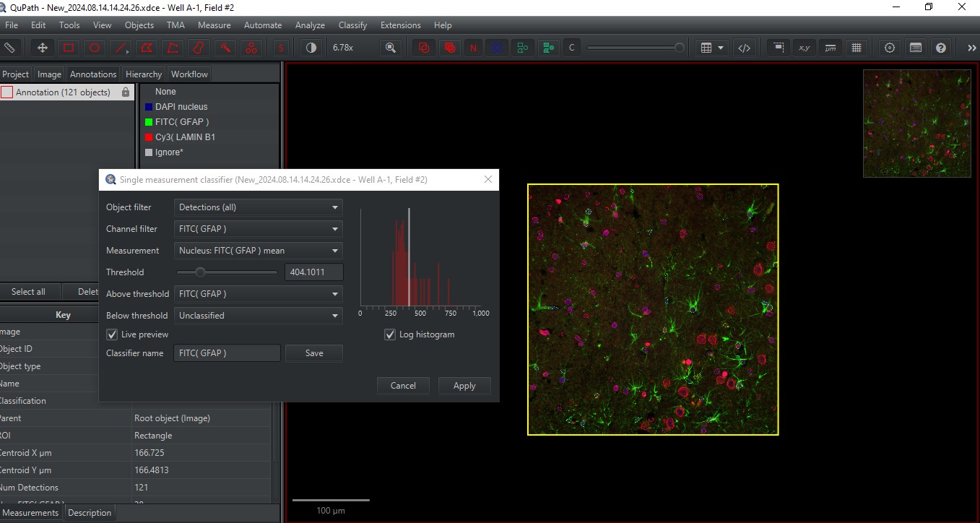Viewport: 980px width, 523px height.
Task: Save the classifier
Action: tap(313, 353)
